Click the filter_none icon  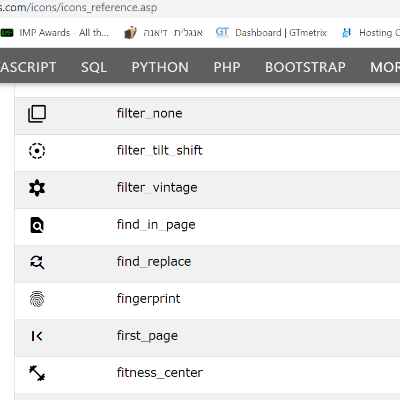click(x=37, y=114)
